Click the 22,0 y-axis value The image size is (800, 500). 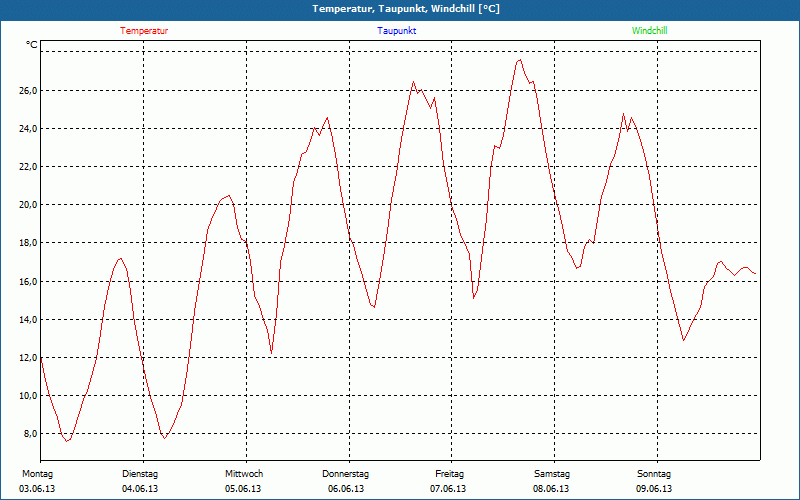coord(28,167)
